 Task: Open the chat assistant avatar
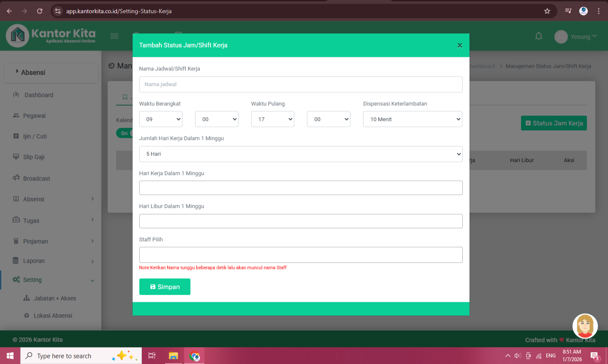[x=585, y=326]
